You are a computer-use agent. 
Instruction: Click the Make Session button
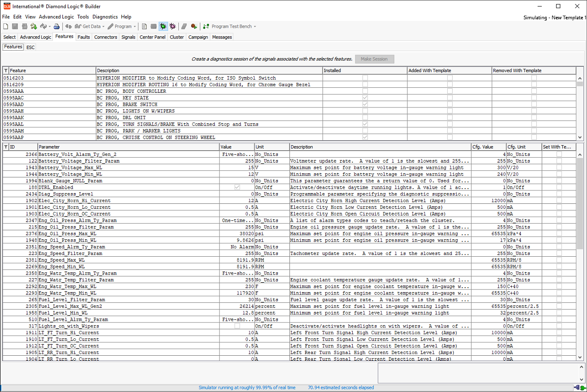[x=374, y=59]
